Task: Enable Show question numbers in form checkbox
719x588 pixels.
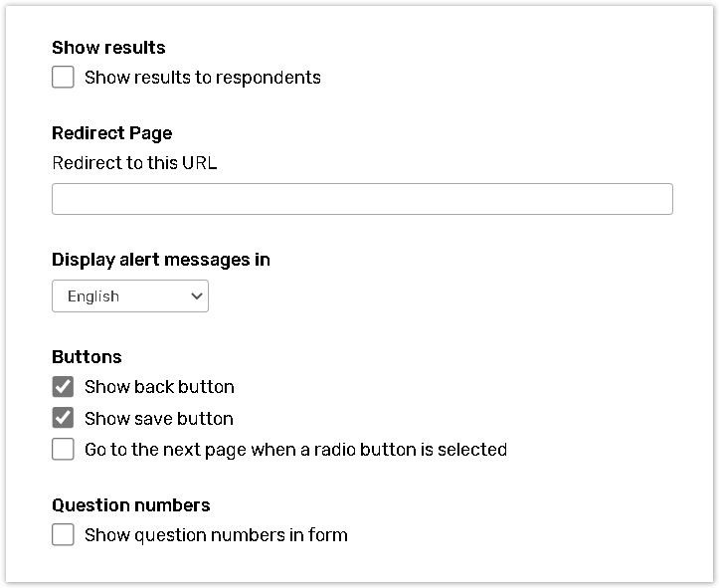Action: 63,535
